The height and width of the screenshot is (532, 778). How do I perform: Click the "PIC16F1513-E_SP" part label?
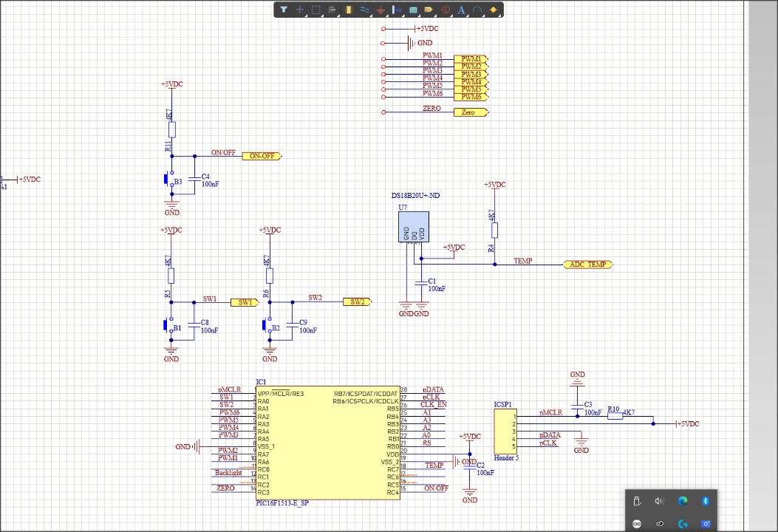tap(282, 503)
